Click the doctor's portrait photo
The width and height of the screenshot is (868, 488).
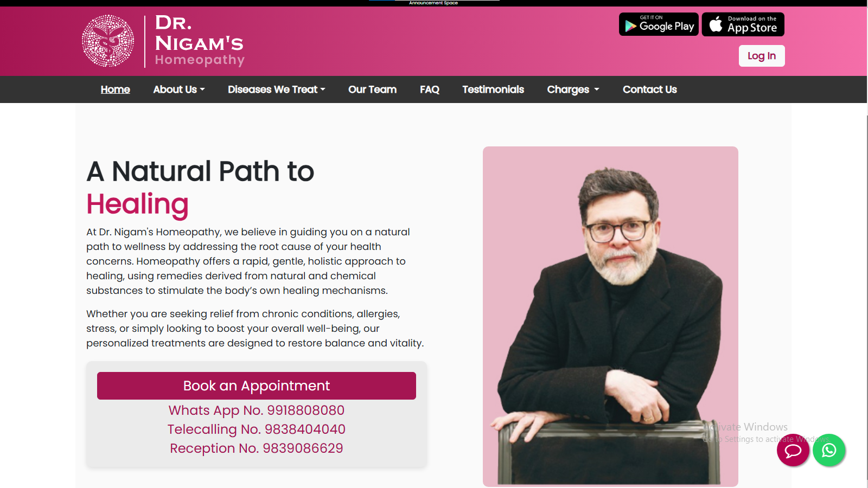click(x=610, y=317)
